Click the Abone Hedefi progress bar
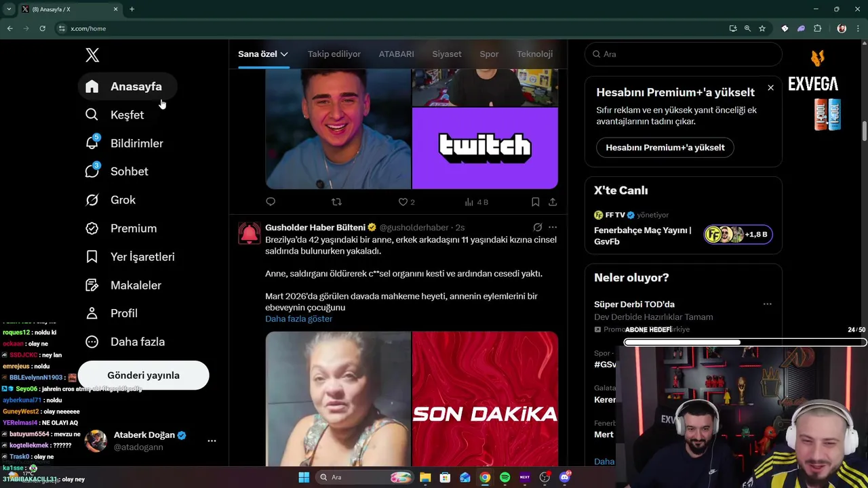The height and width of the screenshot is (488, 868). pyautogui.click(x=745, y=342)
